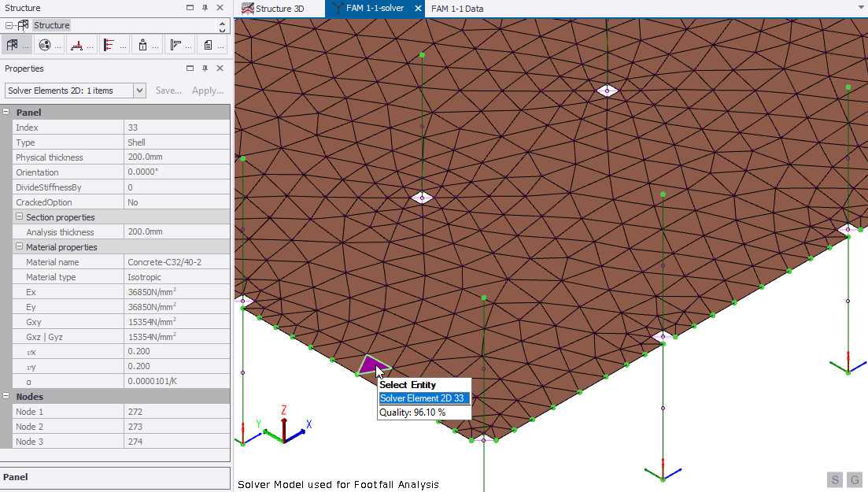Toggle the G indicator at bottom right
This screenshot has height=492, width=868.
coord(854,479)
